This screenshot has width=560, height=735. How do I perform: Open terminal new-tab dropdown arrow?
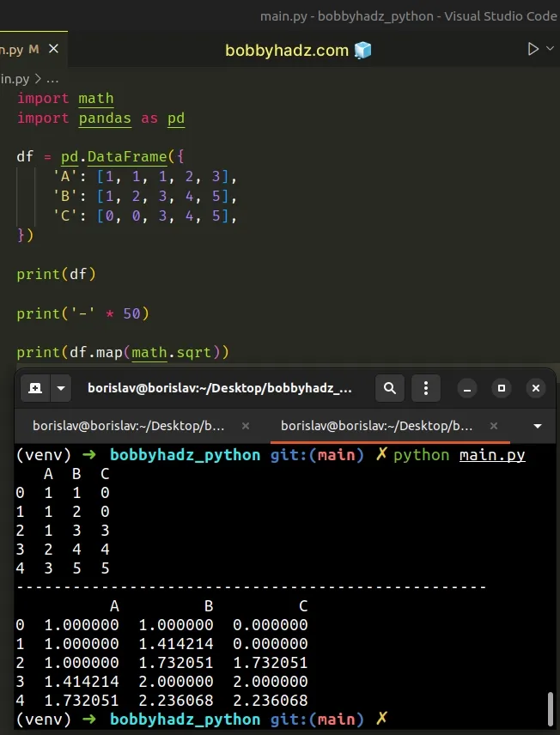(x=61, y=388)
